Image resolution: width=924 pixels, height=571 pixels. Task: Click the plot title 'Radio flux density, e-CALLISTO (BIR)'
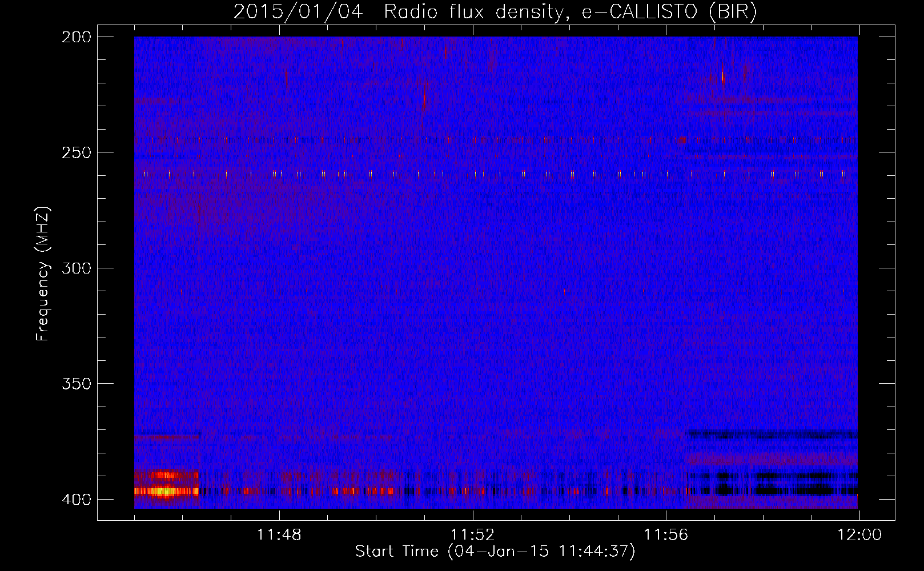(x=571, y=12)
